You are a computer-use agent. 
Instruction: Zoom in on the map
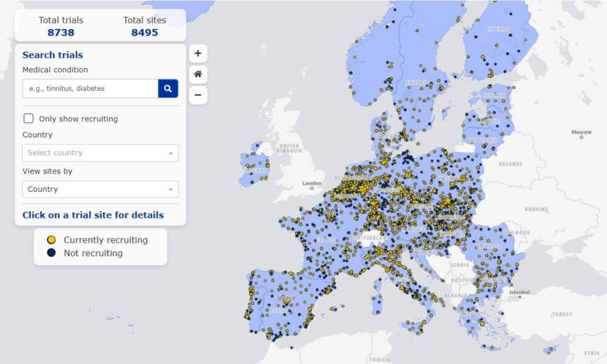(198, 53)
